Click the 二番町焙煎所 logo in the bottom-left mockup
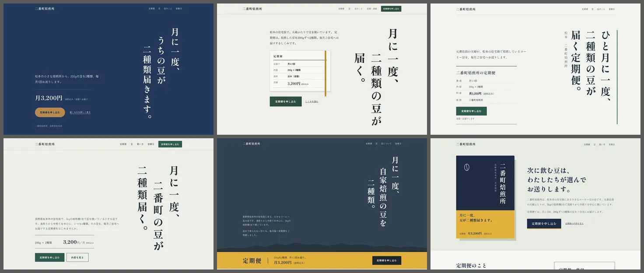This screenshot has height=273, width=644. 45,144
